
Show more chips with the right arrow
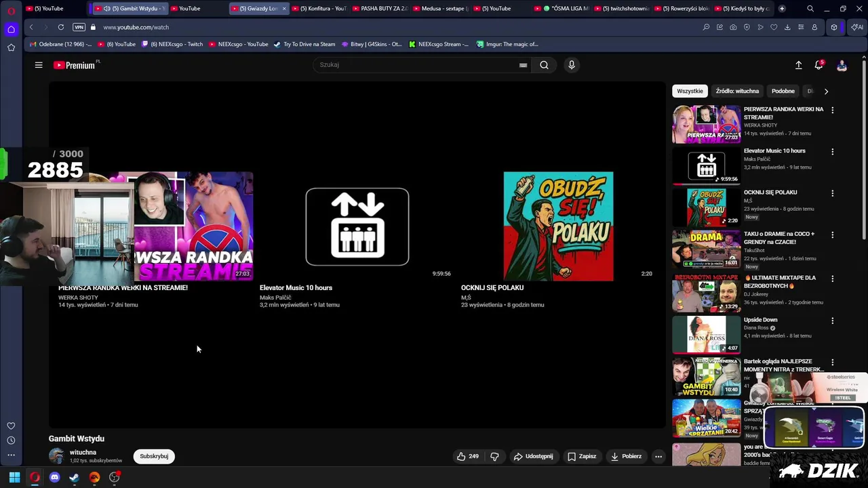[826, 91]
